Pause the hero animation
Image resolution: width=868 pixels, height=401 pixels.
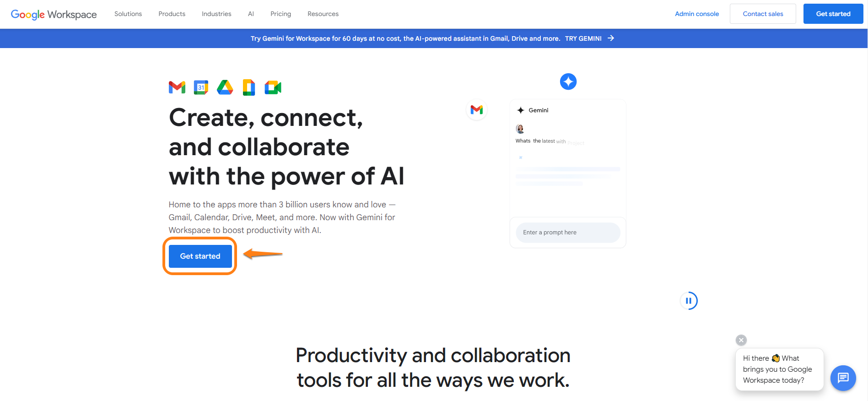pyautogui.click(x=688, y=301)
